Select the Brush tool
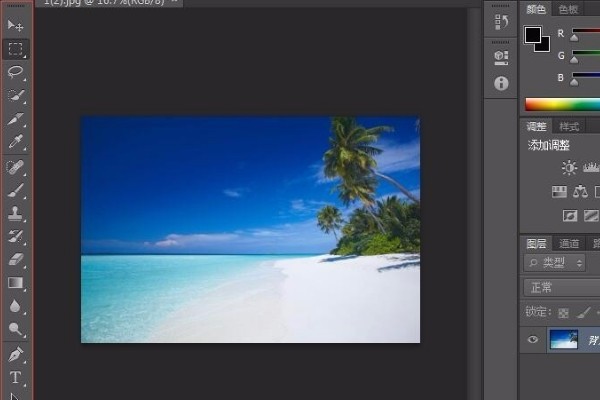This screenshot has width=600, height=400. click(x=15, y=190)
